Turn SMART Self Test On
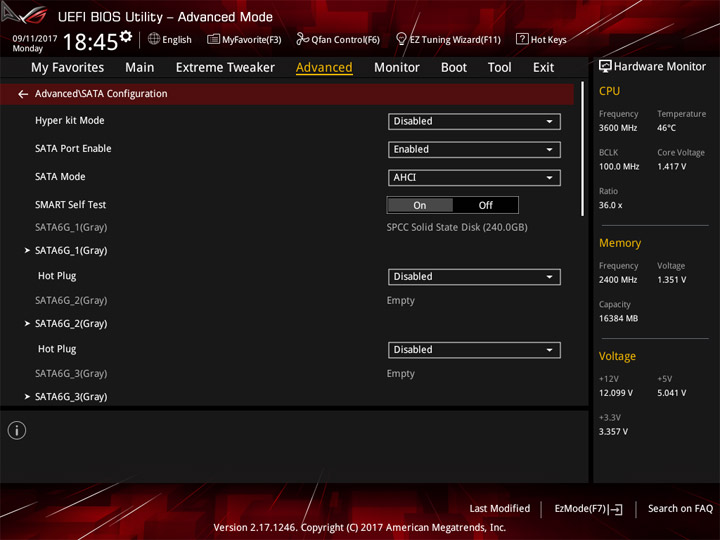Screen dimensions: 720x540 [420, 205]
